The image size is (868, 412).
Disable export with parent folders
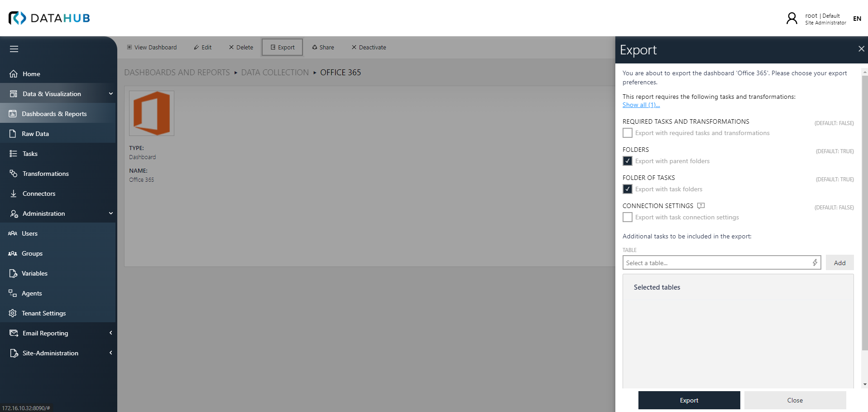click(628, 161)
